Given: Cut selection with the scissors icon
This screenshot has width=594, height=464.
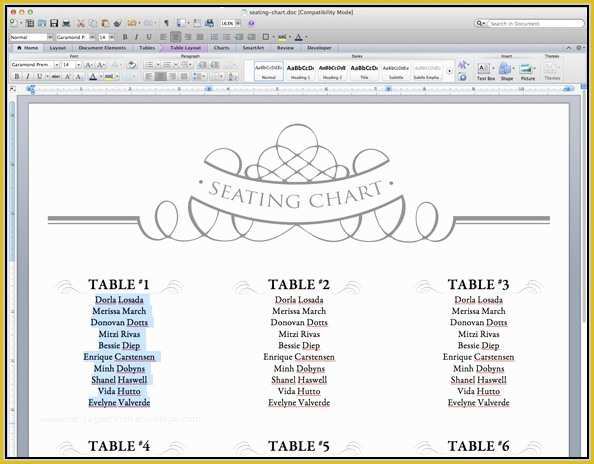Looking at the screenshot, I should 81,23.
